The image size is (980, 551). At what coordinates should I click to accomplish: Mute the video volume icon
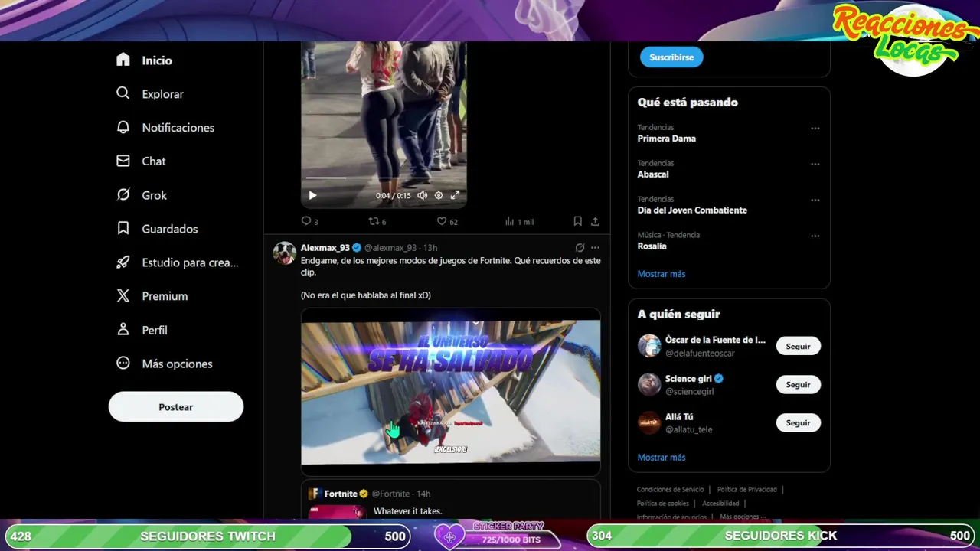click(x=422, y=195)
